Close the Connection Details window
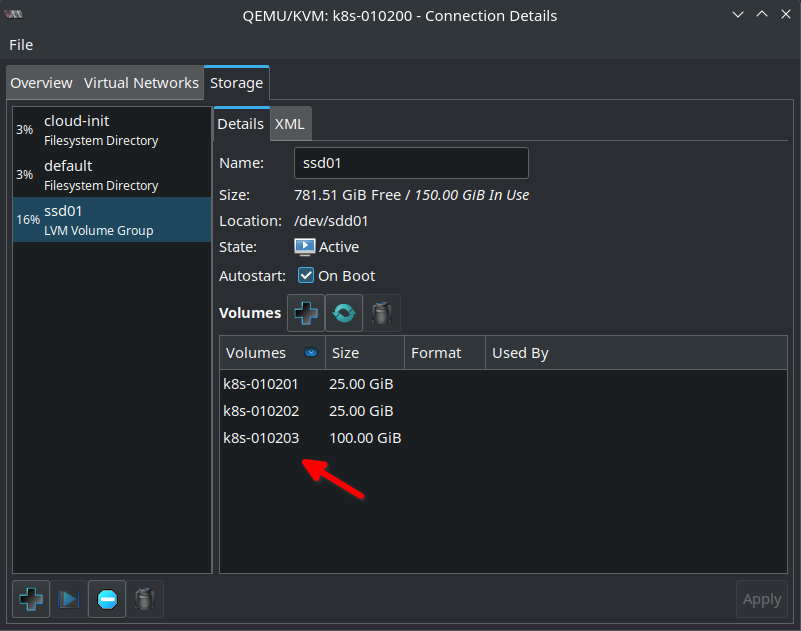 (786, 14)
